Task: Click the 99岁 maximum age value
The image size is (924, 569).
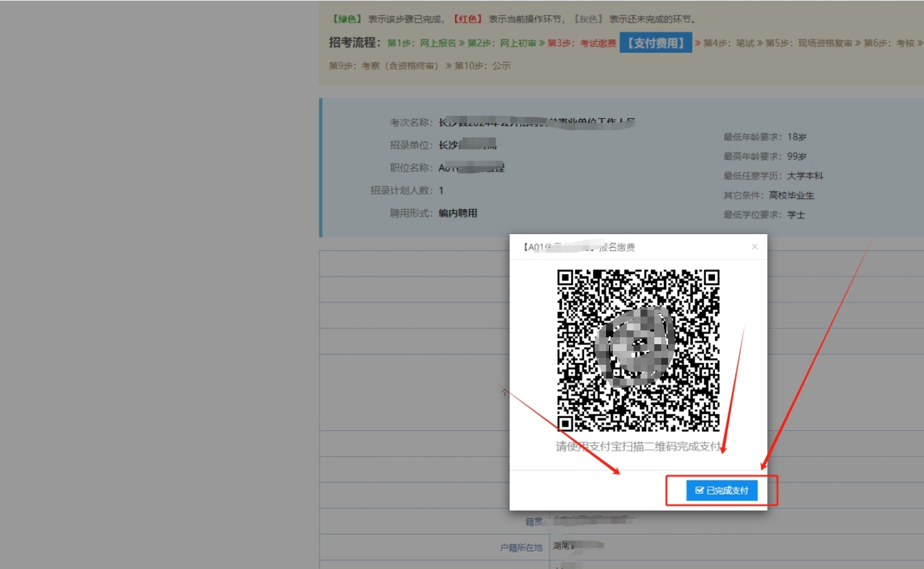Action: tap(797, 156)
